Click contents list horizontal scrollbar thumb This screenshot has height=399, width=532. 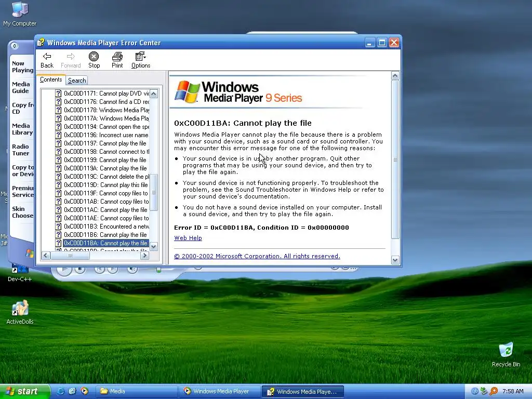coord(70,256)
